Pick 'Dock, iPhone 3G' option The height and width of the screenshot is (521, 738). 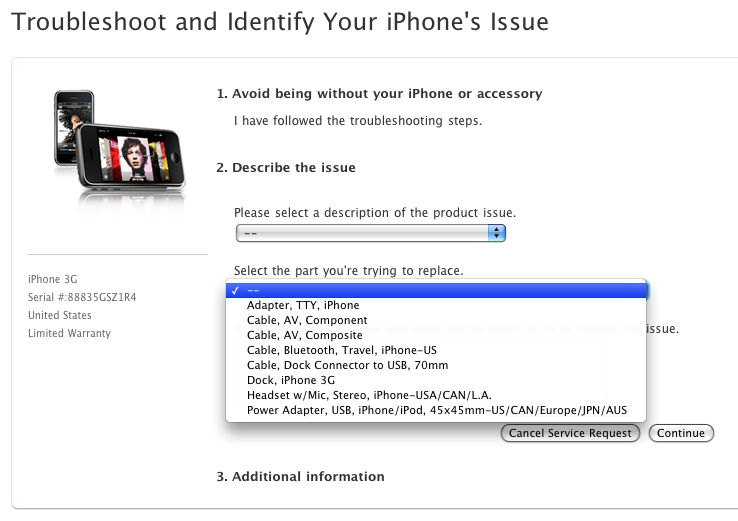(x=436, y=380)
